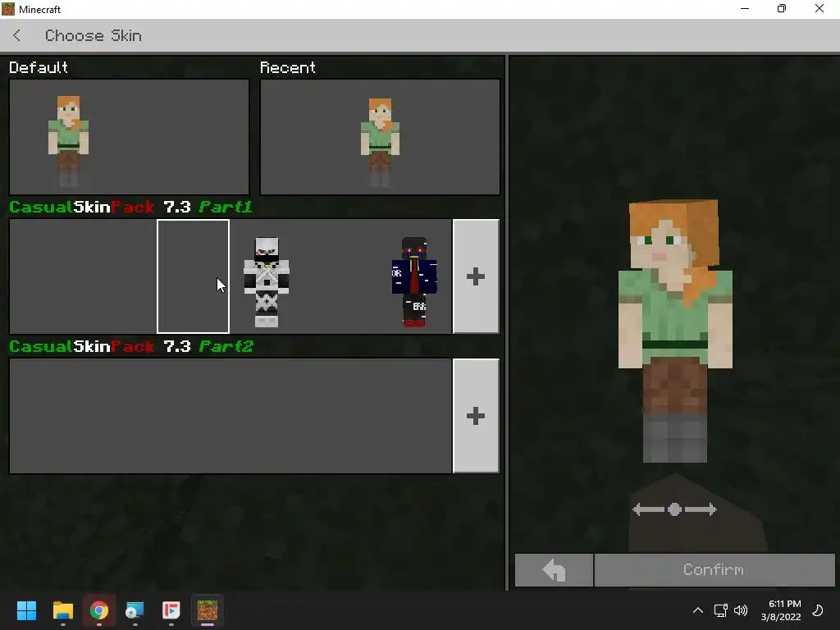The width and height of the screenshot is (840, 630).
Task: Expand CasualSkinPack 7.3 Part1 with plus button
Action: click(x=476, y=276)
